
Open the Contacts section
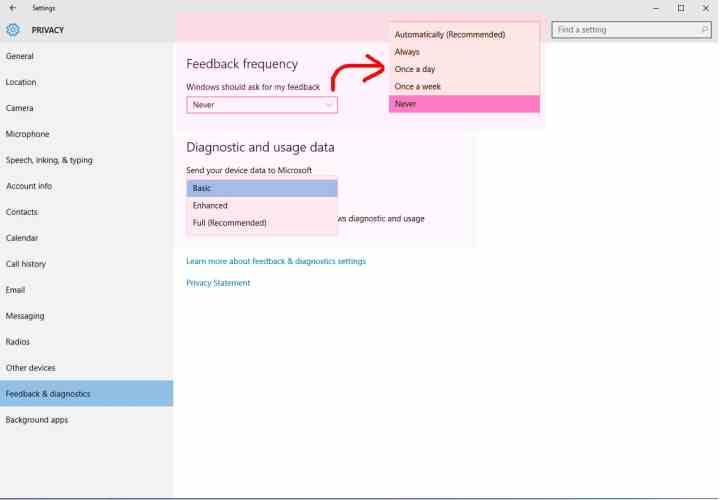tap(86, 212)
